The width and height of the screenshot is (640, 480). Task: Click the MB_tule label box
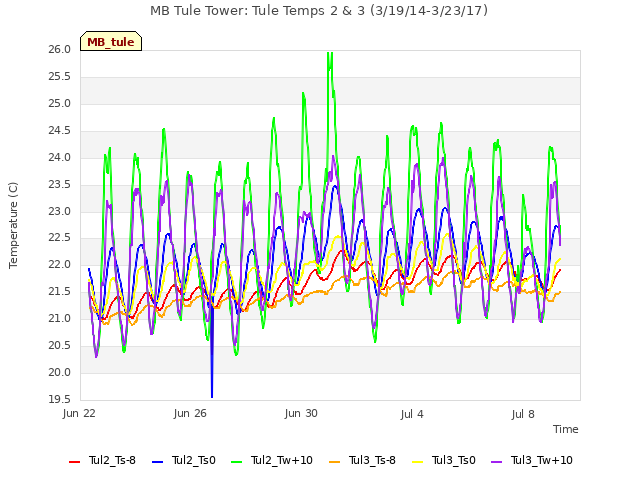111,41
